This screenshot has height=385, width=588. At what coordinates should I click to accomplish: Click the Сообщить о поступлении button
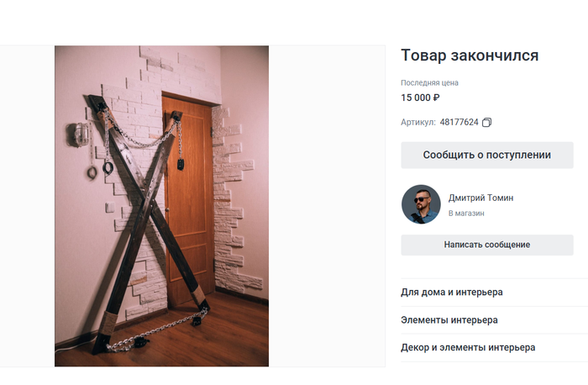(x=486, y=155)
